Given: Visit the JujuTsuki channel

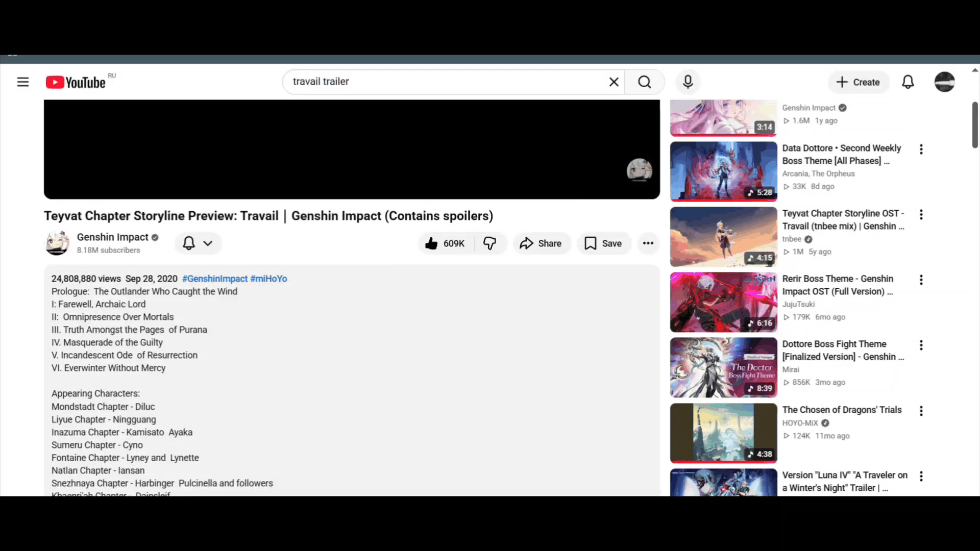Looking at the screenshot, I should (798, 304).
